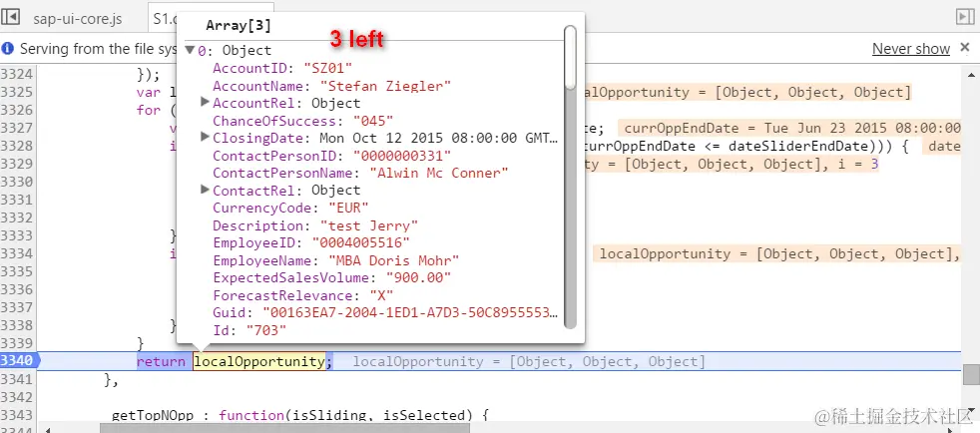980x433 pixels.
Task: Select the ForecastRelevance value "X"
Action: pyautogui.click(x=381, y=295)
